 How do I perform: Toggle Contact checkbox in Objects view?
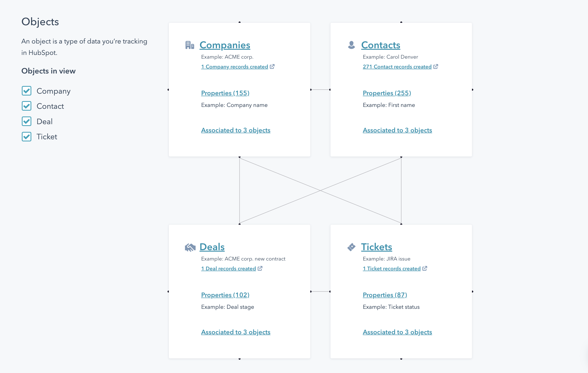(x=26, y=106)
